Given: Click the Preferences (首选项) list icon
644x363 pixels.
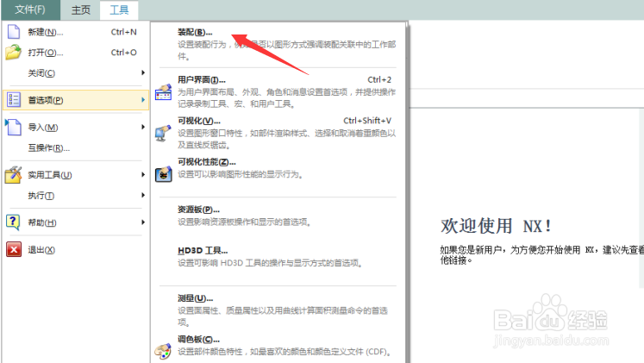Looking at the screenshot, I should coord(14,100).
